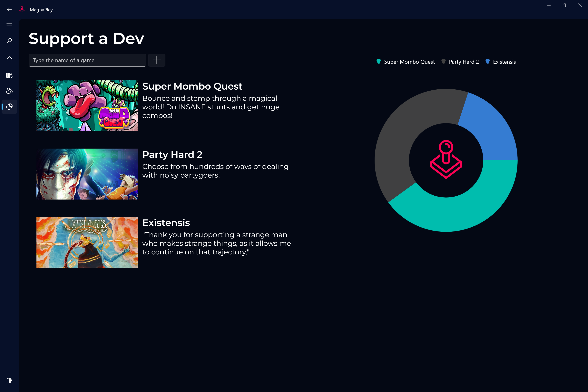Open the Existensis thumbnail
The image size is (588, 392).
[x=87, y=242]
